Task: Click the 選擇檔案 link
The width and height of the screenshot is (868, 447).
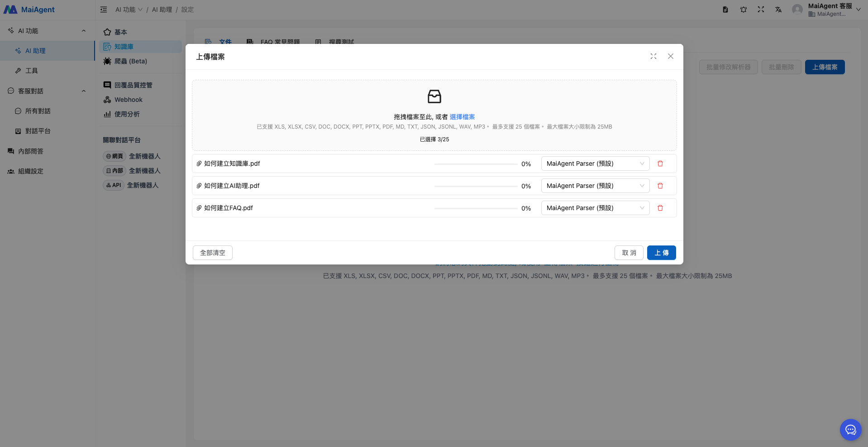Action: click(x=462, y=117)
